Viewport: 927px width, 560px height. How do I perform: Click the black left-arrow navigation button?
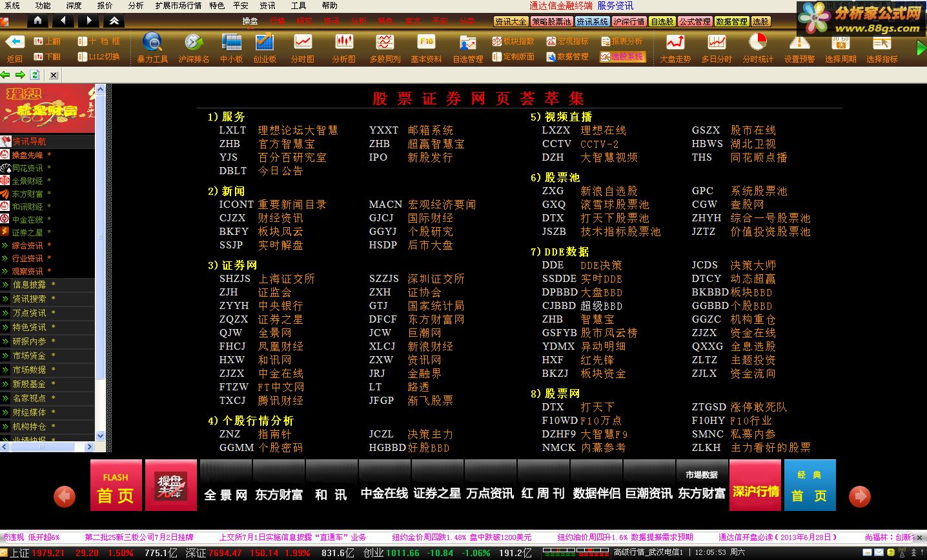coord(63,21)
